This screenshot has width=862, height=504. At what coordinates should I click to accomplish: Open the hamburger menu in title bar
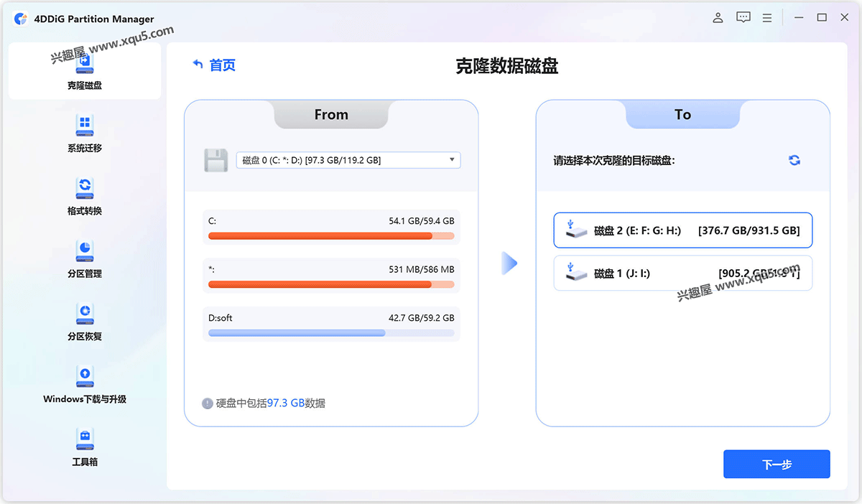point(767,18)
